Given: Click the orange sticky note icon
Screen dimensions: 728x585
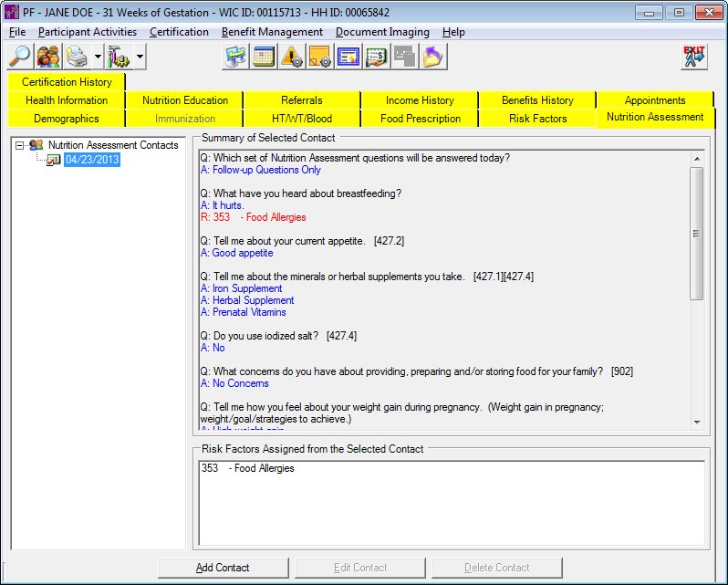Looking at the screenshot, I should pos(320,57).
